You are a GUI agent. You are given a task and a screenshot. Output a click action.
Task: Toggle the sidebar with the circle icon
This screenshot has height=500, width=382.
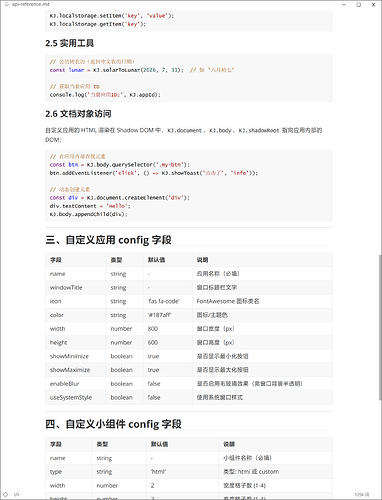[5, 494]
